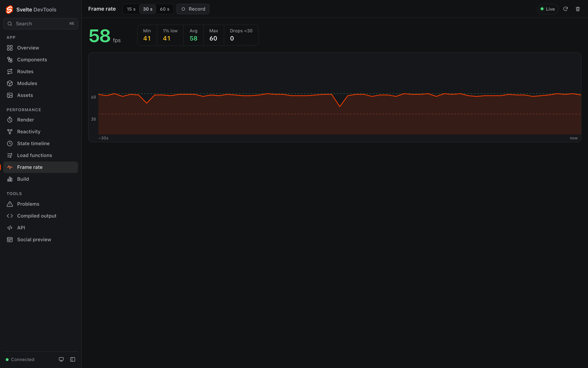Click the Assets image icon

point(10,95)
